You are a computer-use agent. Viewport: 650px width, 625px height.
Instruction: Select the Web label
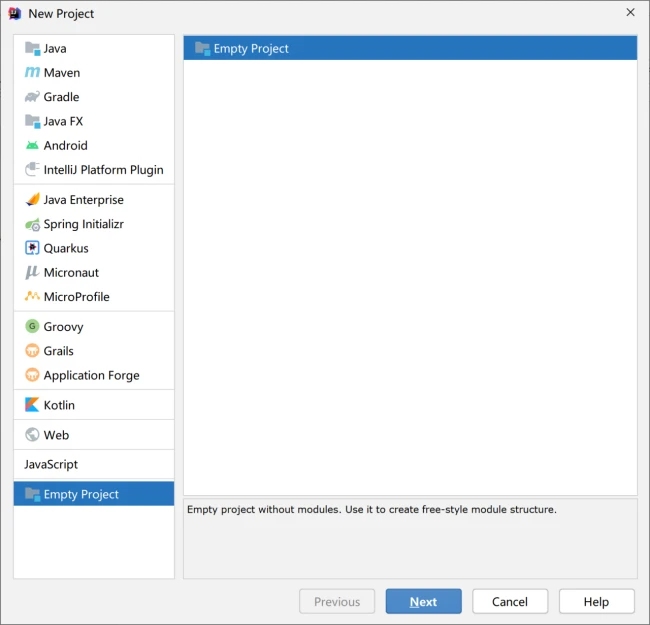tap(56, 435)
